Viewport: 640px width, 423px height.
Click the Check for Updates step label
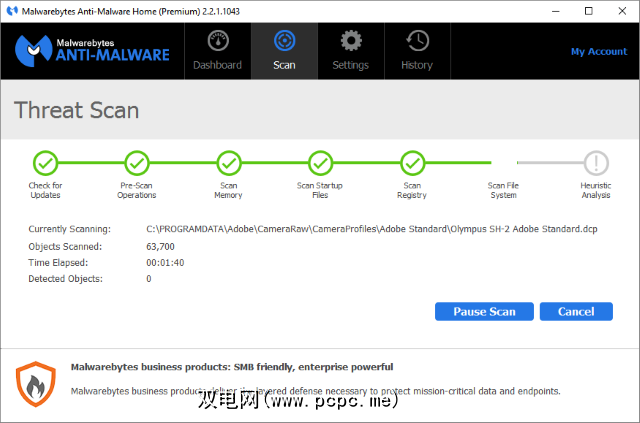45,190
